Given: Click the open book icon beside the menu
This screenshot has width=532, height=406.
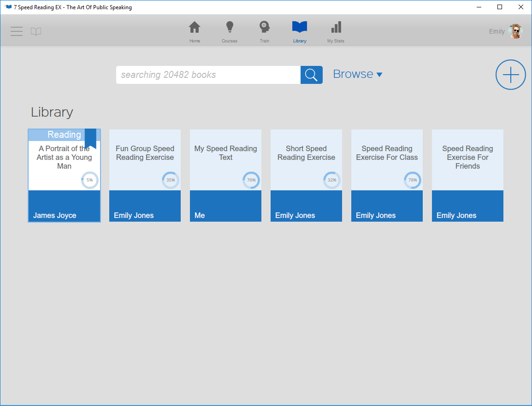Looking at the screenshot, I should coord(36,31).
